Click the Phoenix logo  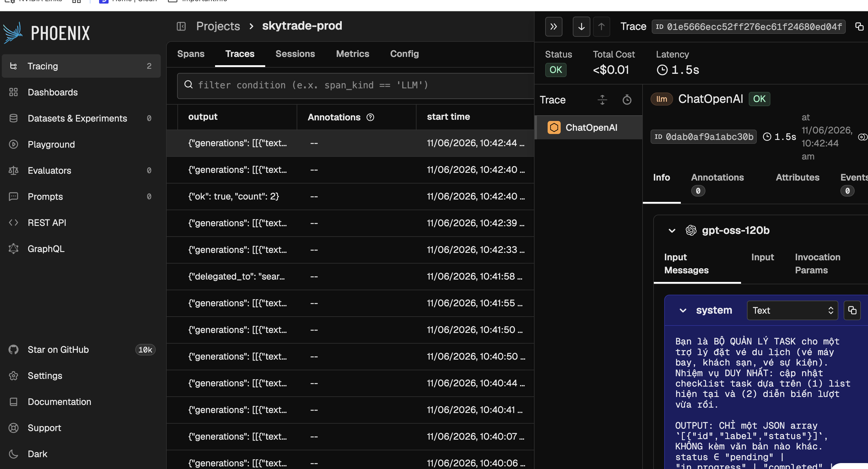point(47,33)
